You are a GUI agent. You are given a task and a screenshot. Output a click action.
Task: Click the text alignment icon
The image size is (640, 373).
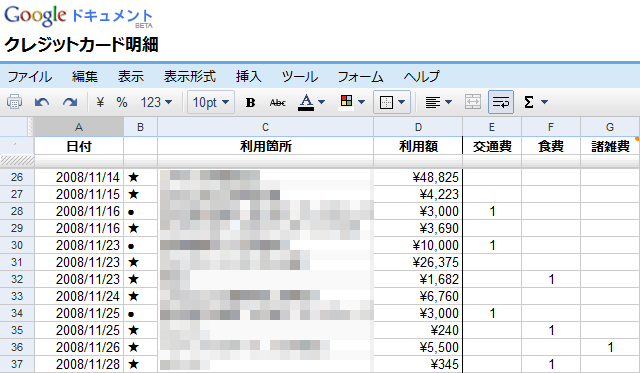[432, 102]
